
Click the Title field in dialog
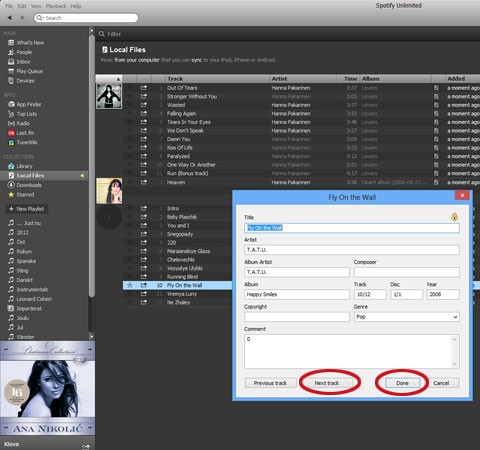352,228
